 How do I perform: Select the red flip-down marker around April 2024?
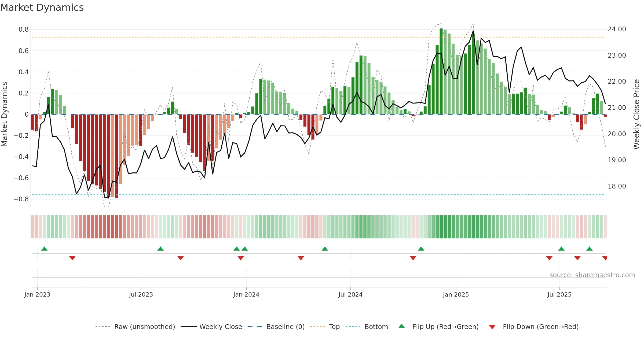(301, 258)
